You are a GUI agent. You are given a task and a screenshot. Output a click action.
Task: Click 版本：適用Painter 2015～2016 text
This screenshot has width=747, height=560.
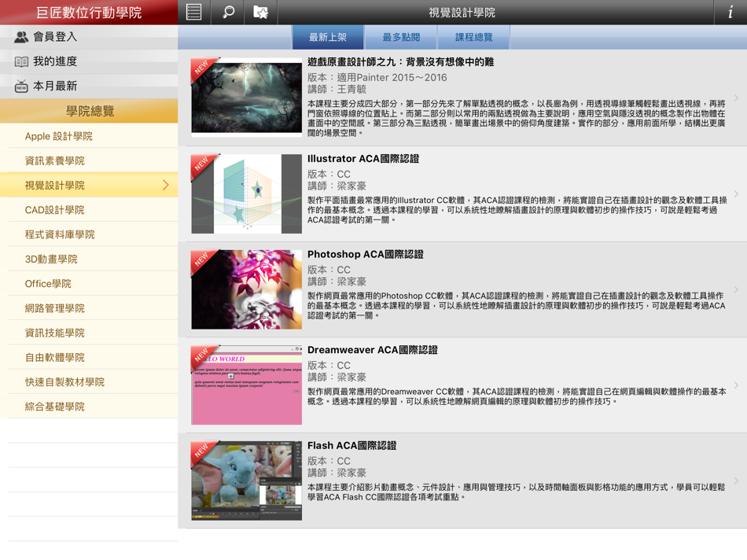(377, 77)
